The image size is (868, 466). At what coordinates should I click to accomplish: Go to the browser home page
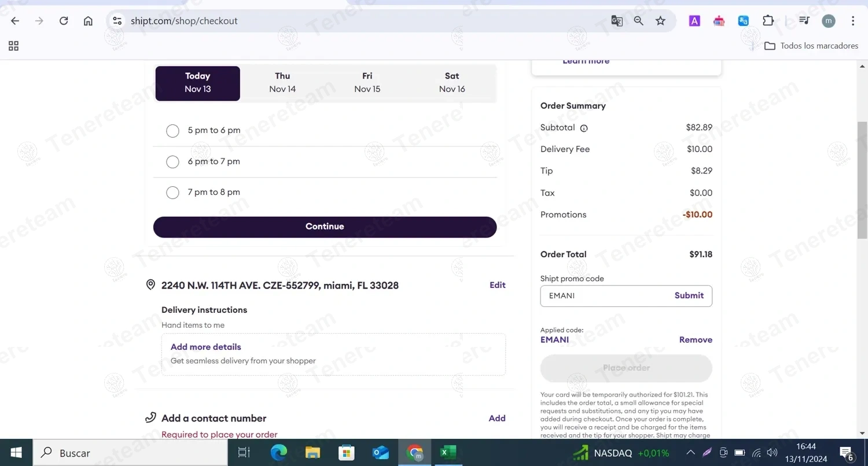point(88,21)
